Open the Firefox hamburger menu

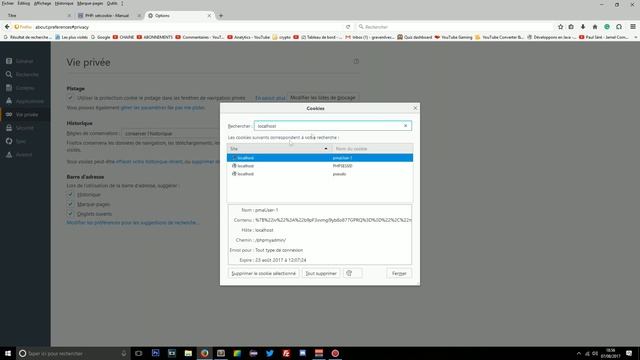633,27
